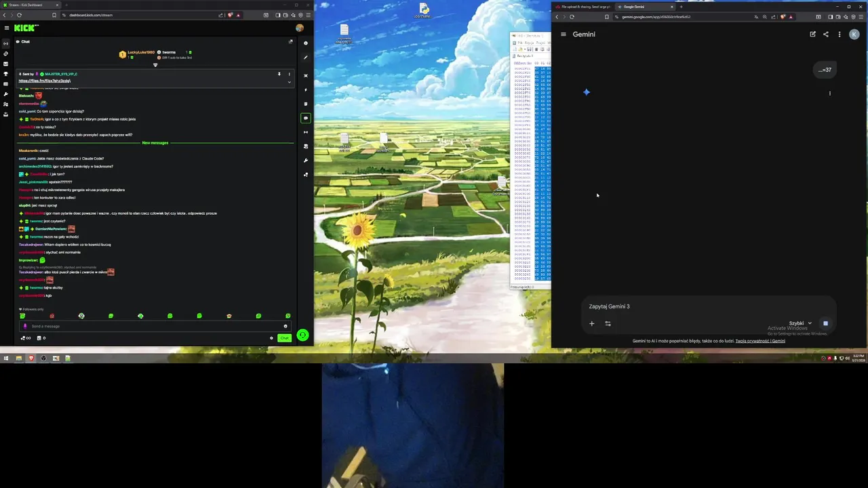Screen dimensions: 868x488
Task: Start a new Gemini chat
Action: tap(812, 34)
